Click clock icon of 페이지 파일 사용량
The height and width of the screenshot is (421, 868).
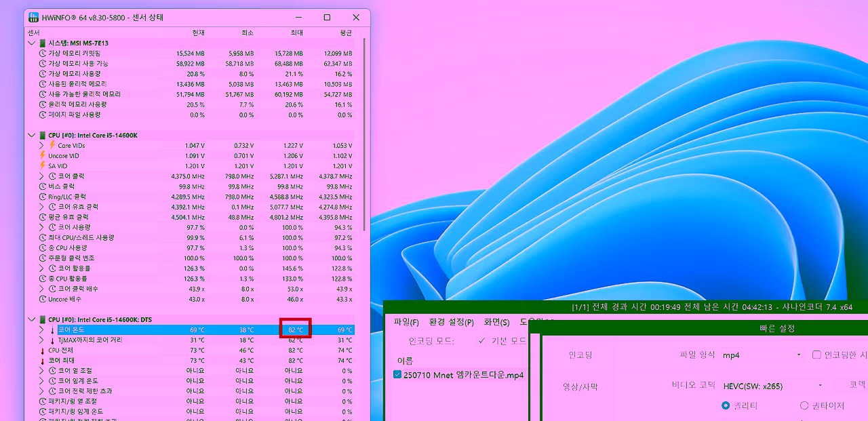click(x=43, y=115)
